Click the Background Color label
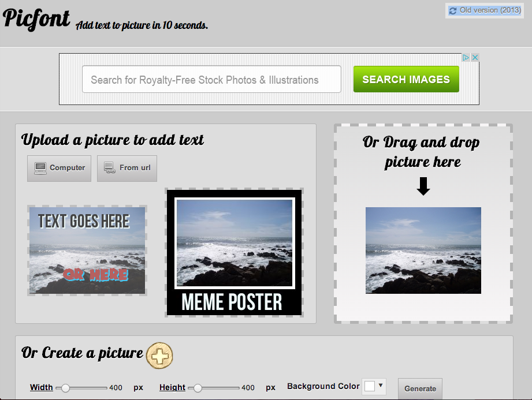Image resolution: width=532 pixels, height=400 pixels. point(323,387)
